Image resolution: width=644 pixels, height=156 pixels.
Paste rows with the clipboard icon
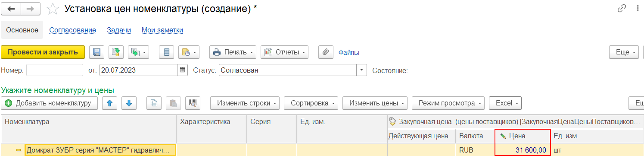click(173, 103)
